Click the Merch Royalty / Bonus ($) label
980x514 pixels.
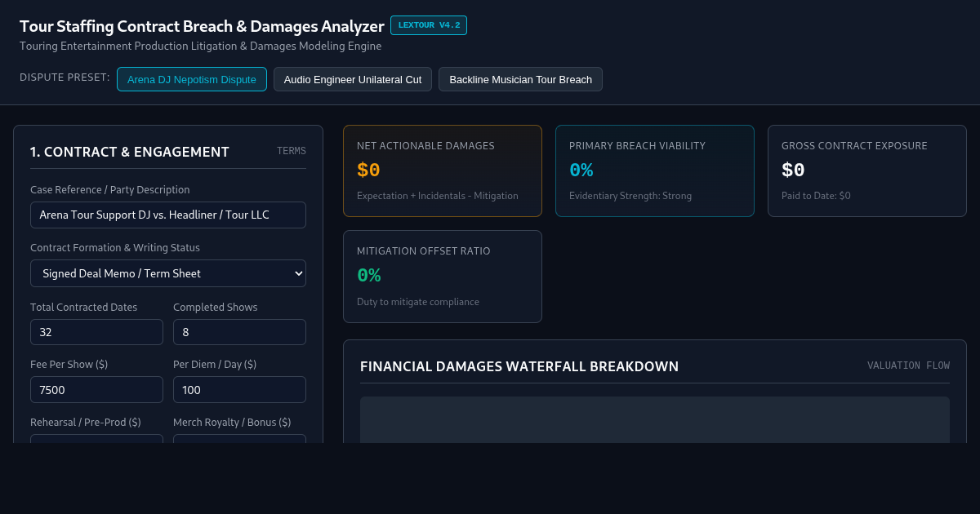coord(232,422)
